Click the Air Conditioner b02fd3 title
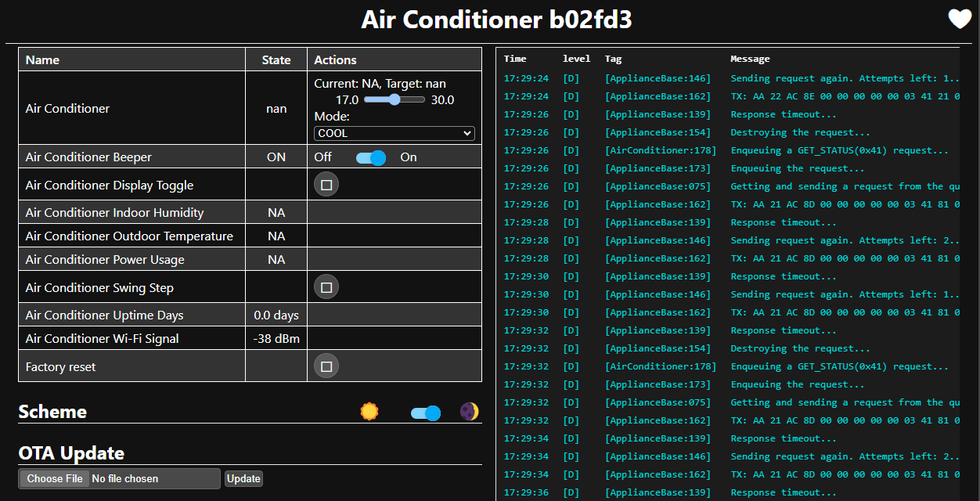 click(x=496, y=20)
